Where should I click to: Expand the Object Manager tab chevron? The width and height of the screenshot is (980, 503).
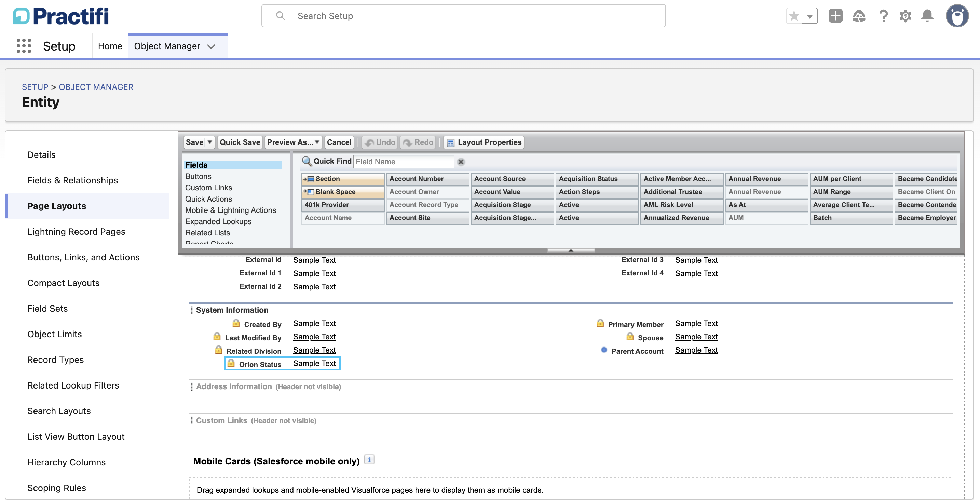(x=211, y=46)
